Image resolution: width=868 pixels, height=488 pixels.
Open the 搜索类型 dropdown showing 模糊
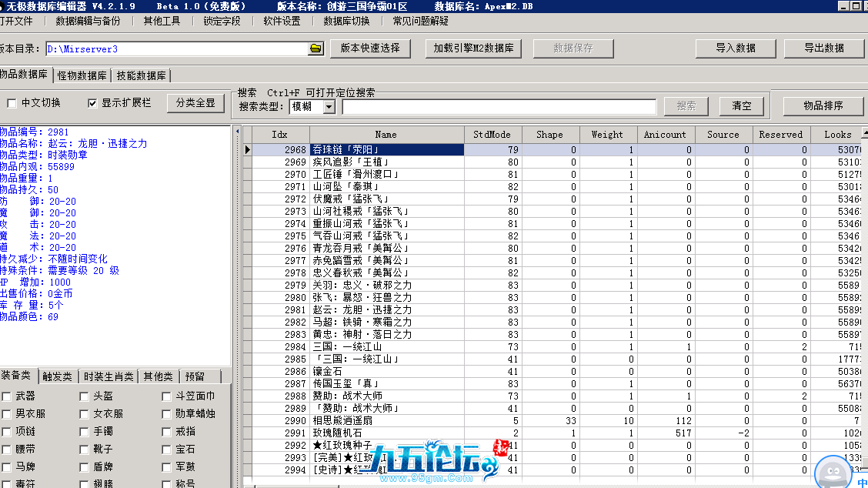[329, 107]
